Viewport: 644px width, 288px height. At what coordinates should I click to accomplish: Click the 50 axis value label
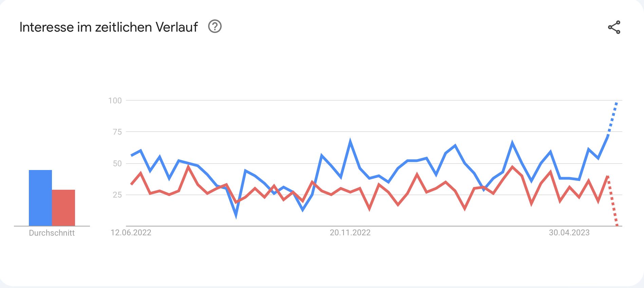click(117, 164)
